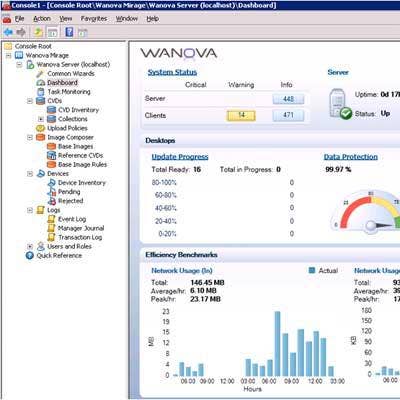Screen dimensions: 400x400
Task: Click the Data Protection gauge dial
Action: [x=366, y=211]
